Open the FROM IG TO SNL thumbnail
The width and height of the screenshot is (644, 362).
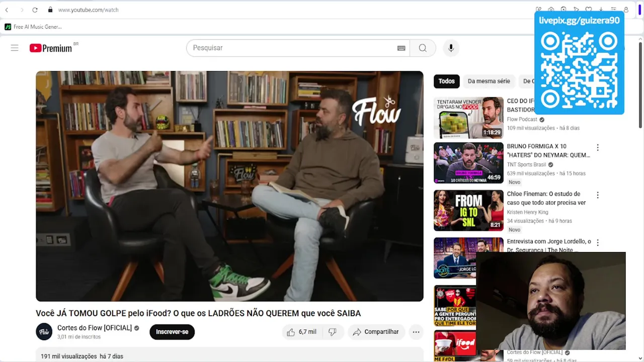pyautogui.click(x=468, y=210)
